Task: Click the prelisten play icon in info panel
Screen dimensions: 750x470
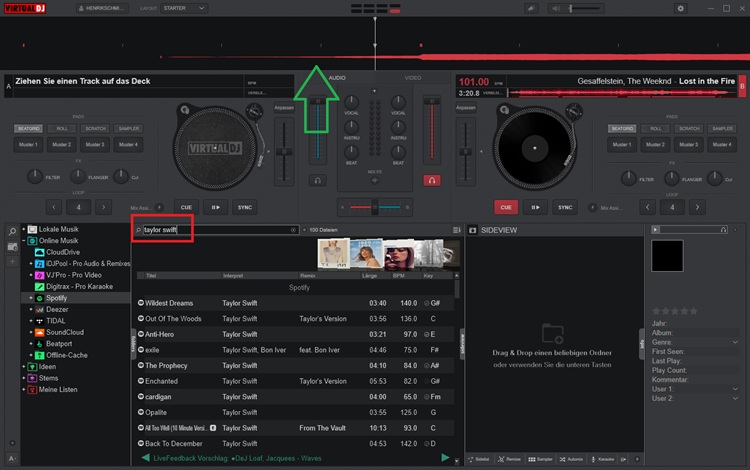Action: coord(656,230)
